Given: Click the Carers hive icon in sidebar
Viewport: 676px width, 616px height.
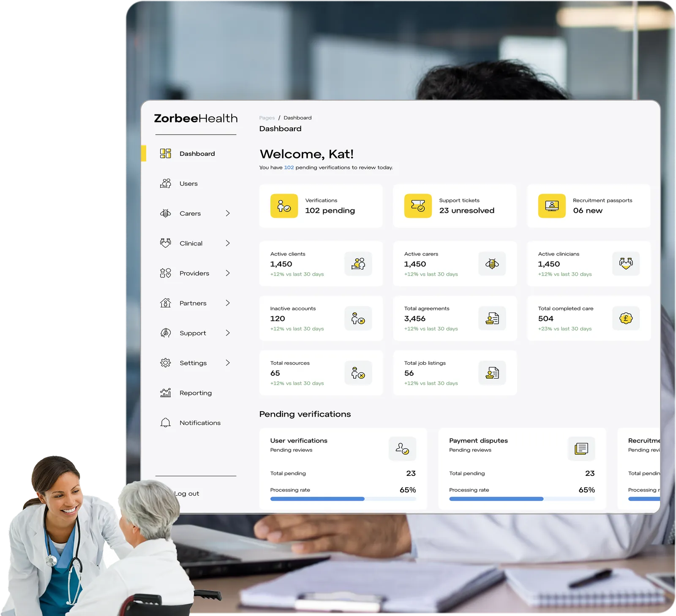Looking at the screenshot, I should [x=166, y=213].
